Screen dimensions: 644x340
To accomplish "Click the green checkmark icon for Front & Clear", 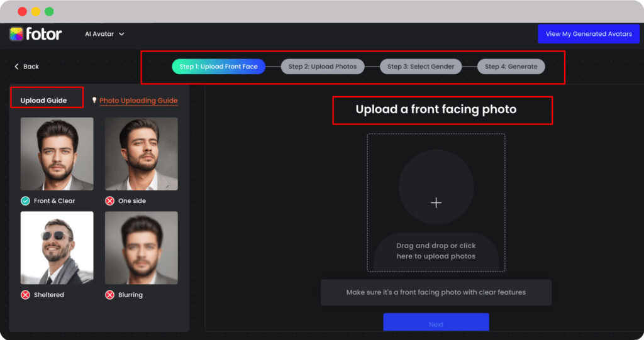I will [x=25, y=201].
